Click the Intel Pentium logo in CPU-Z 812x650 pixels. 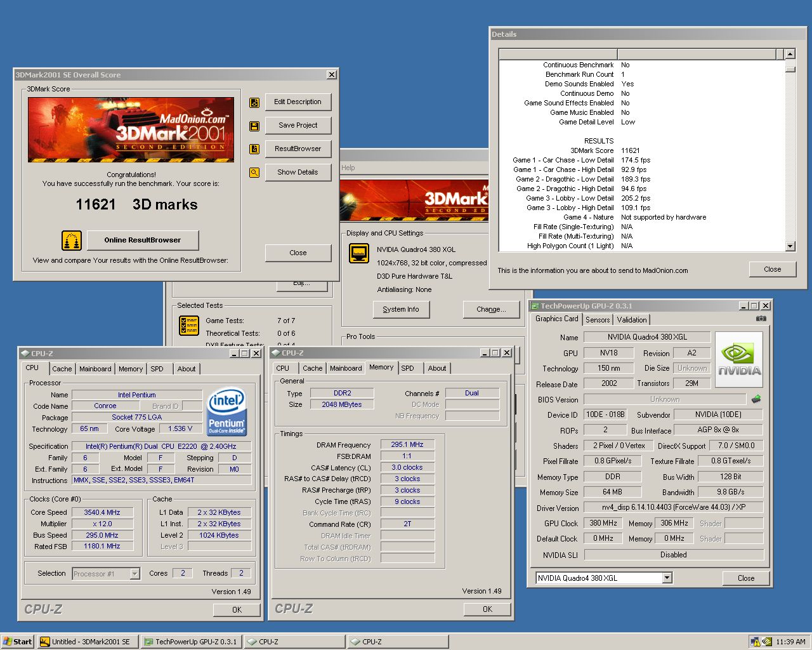pyautogui.click(x=227, y=411)
